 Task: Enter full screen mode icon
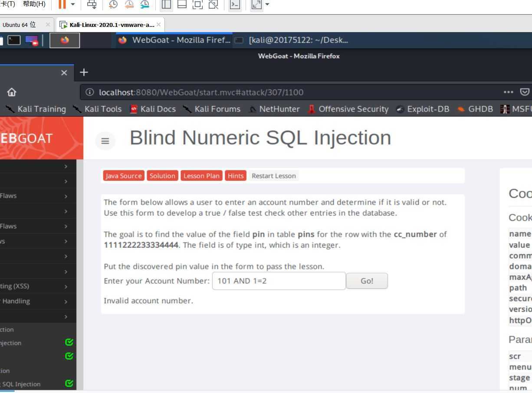(x=197, y=4)
